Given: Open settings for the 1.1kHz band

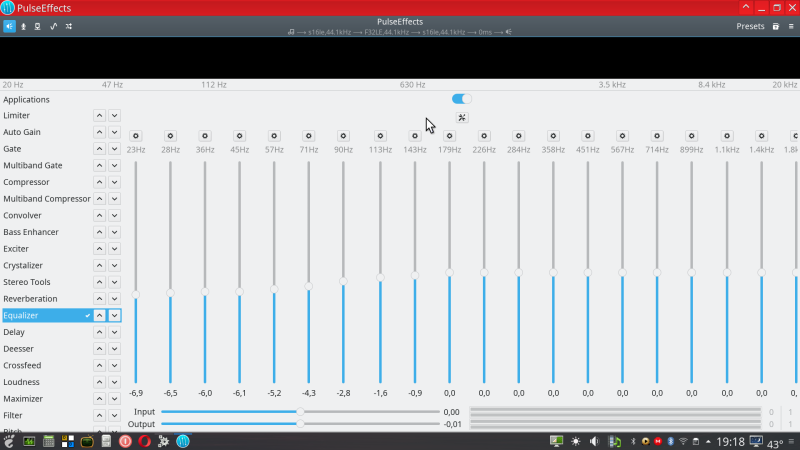Looking at the screenshot, I should pos(727,136).
